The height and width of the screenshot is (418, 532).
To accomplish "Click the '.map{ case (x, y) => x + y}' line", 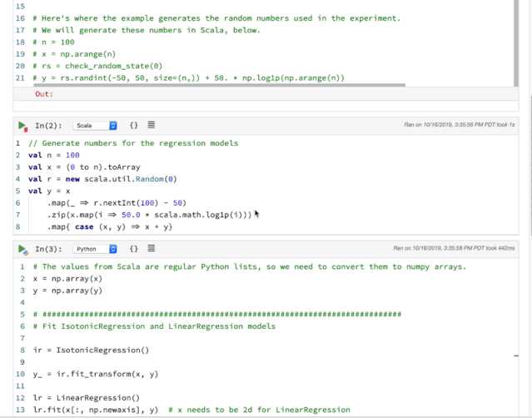I will (110, 227).
